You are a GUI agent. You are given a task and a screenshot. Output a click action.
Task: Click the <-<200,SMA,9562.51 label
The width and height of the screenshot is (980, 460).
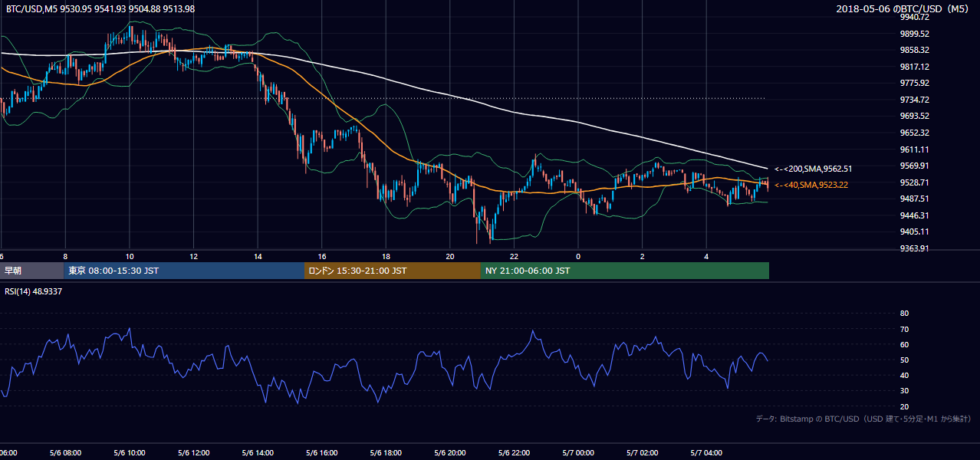[x=813, y=169]
